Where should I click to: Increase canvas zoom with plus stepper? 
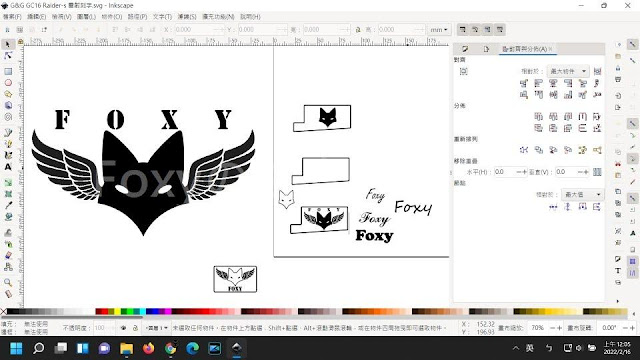tap(560, 328)
